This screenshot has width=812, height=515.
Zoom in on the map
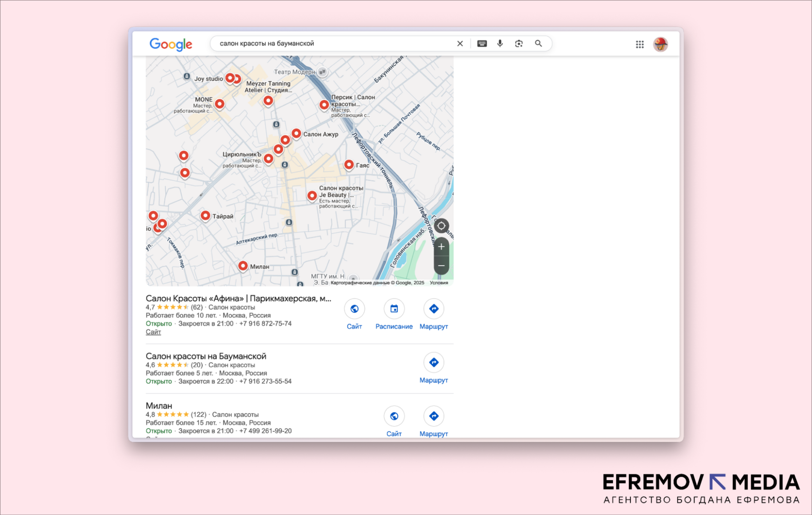tap(441, 247)
